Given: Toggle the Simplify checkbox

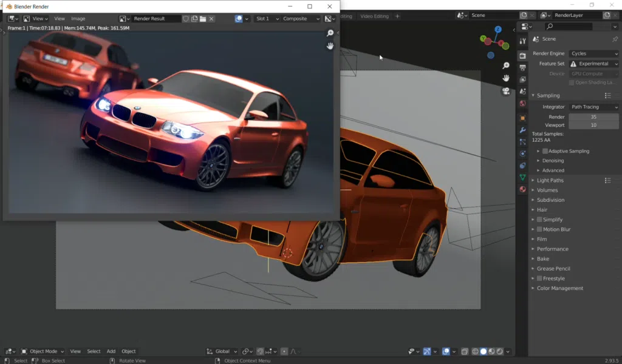Looking at the screenshot, I should (x=539, y=220).
